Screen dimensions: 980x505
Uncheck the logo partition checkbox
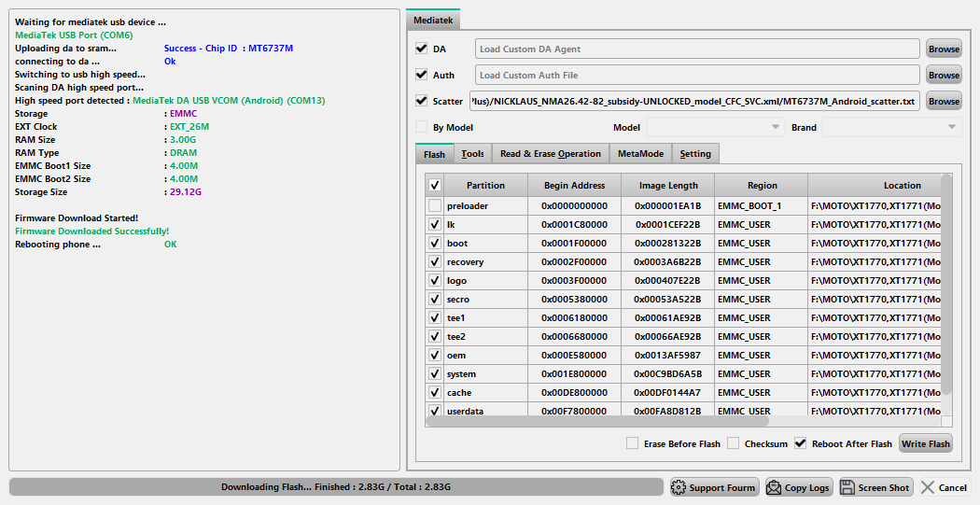[435, 281]
